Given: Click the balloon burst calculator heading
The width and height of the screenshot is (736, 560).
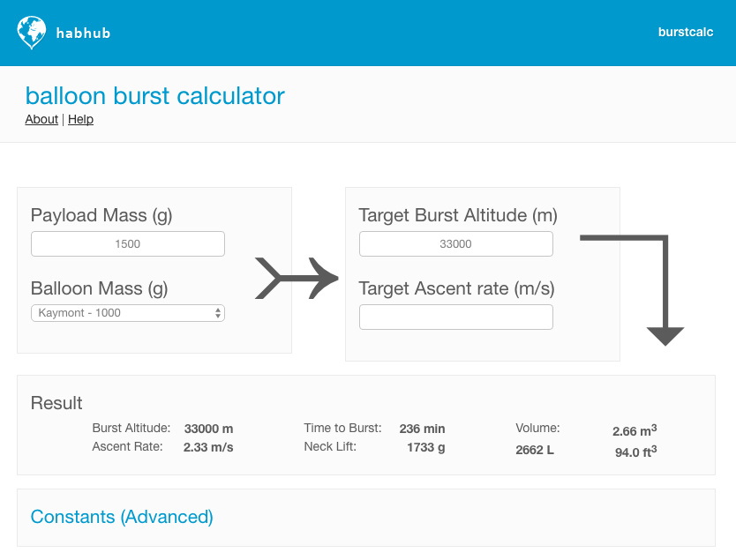Looking at the screenshot, I should tap(154, 95).
